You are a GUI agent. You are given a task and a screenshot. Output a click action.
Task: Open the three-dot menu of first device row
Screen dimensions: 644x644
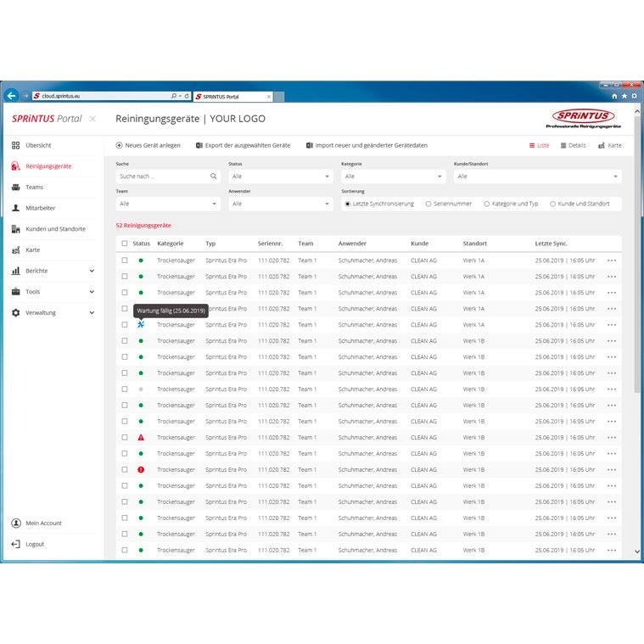(x=612, y=260)
